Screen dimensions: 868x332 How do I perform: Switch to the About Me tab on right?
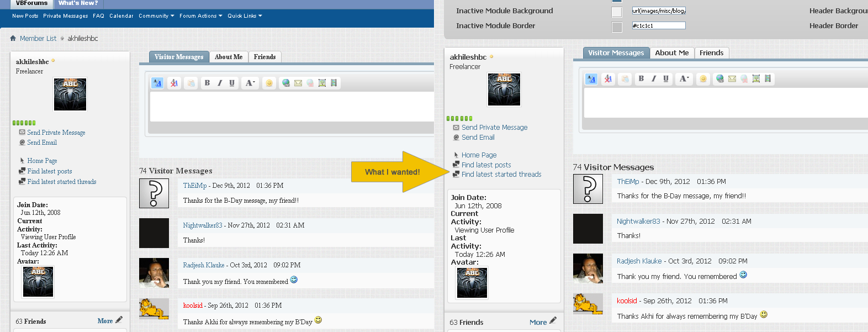pyautogui.click(x=672, y=53)
